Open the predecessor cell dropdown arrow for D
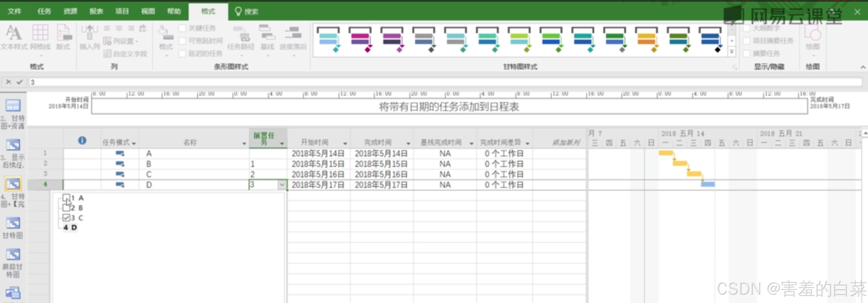This screenshot has width=868, height=303. (x=282, y=185)
